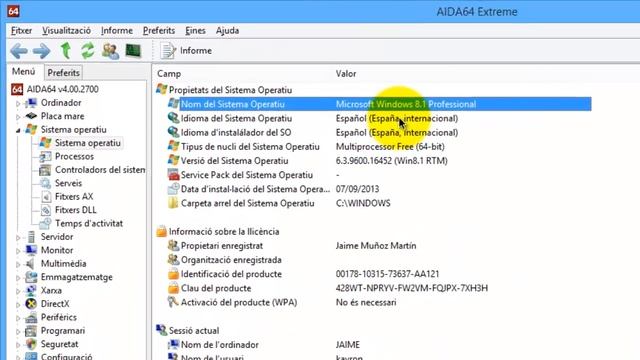Select the Multimèdia speaker icon
640x360 pixels.
(x=31, y=264)
